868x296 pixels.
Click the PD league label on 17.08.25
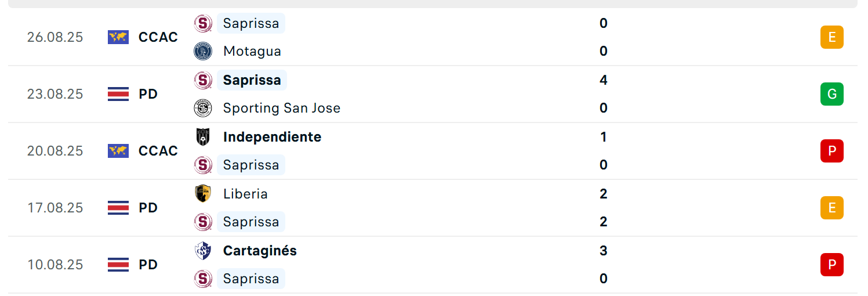[148, 208]
